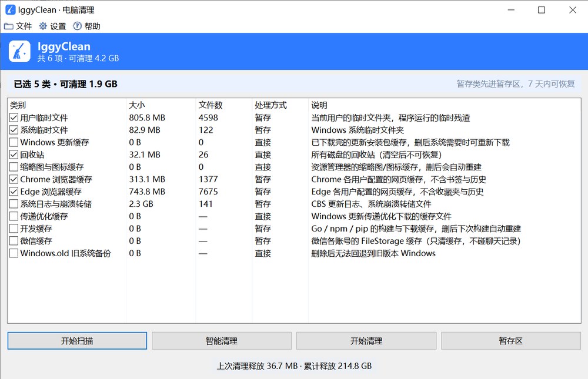The image size is (588, 379).
Task: Sort by the 大小 column header
Action: point(161,105)
